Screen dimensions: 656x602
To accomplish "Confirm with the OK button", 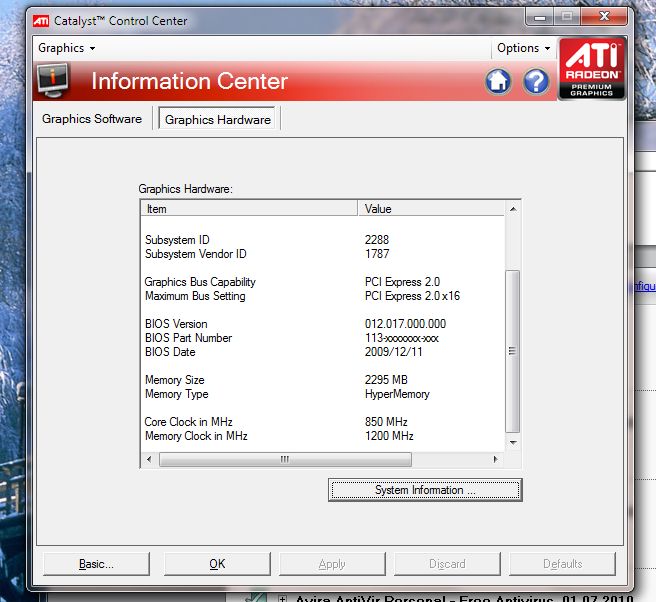I will click(217, 564).
